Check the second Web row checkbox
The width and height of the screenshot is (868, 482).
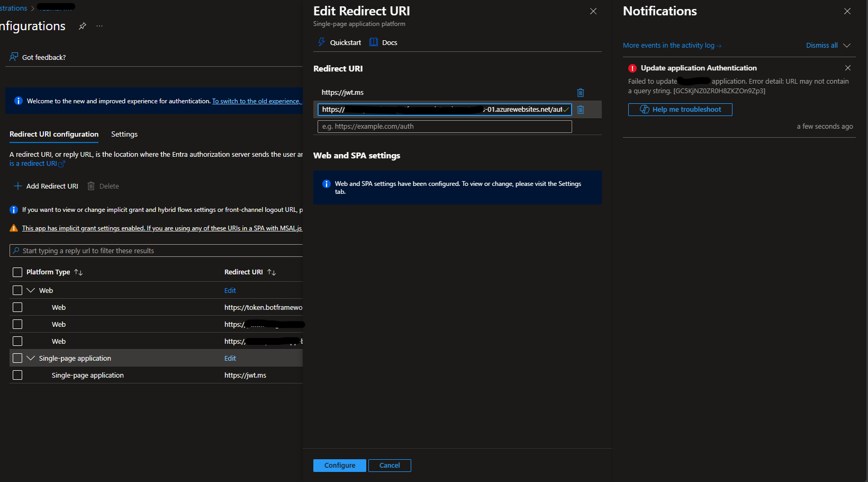tap(17, 324)
